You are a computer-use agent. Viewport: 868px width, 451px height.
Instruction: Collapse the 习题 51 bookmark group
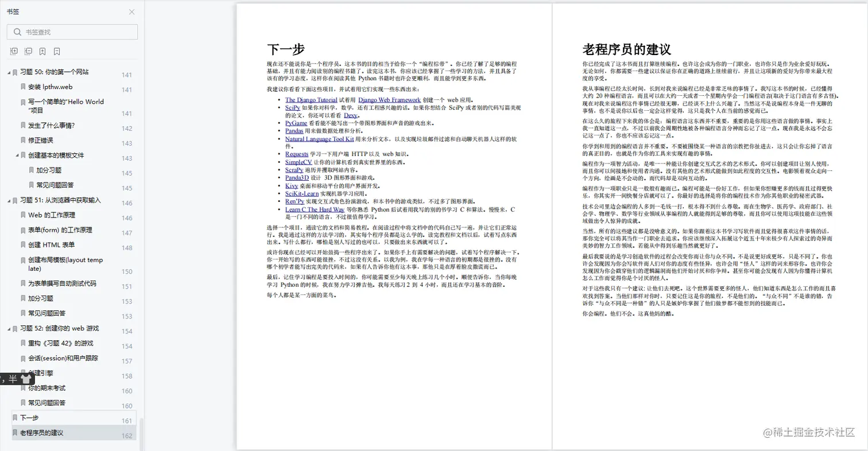(x=9, y=201)
